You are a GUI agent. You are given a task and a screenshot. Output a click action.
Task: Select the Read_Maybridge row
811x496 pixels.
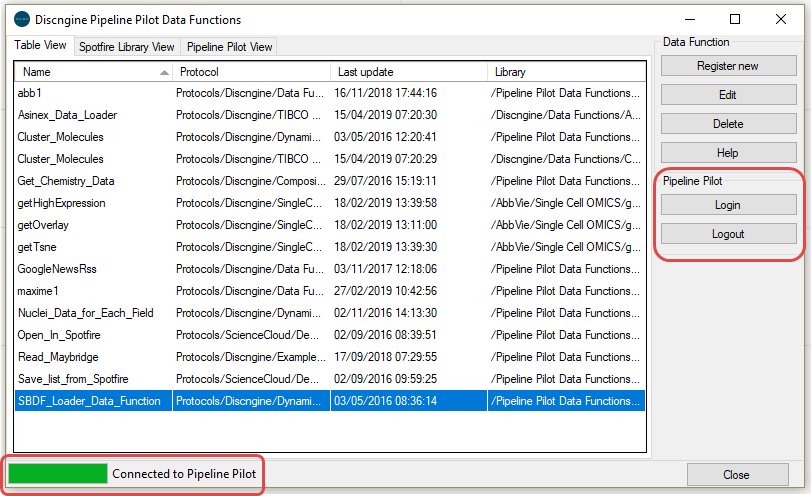click(330, 357)
